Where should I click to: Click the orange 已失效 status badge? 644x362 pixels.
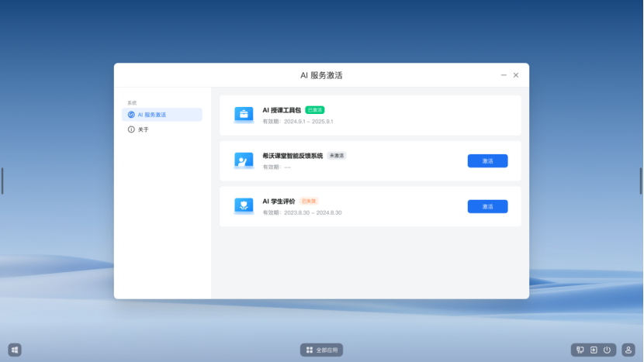click(309, 201)
